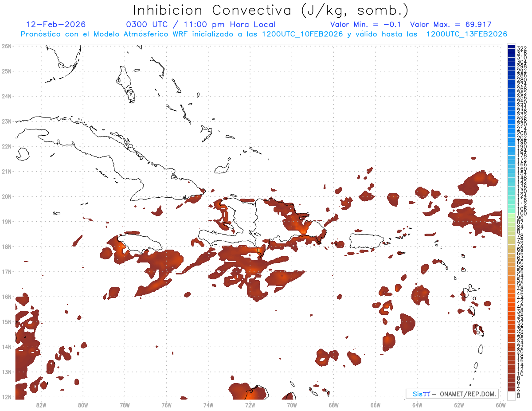Image resolution: width=532 pixels, height=411 pixels.
Task: Click the 80W longitude label
Action: (x=83, y=405)
